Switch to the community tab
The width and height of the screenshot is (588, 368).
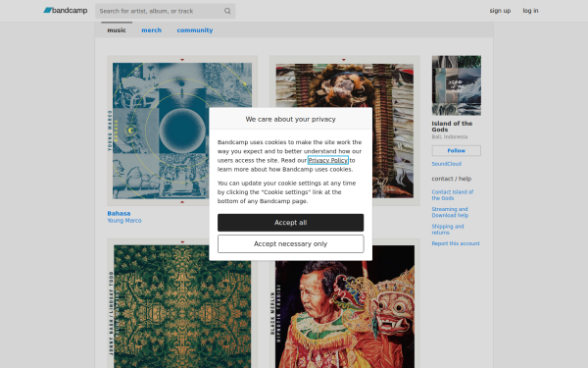(195, 30)
